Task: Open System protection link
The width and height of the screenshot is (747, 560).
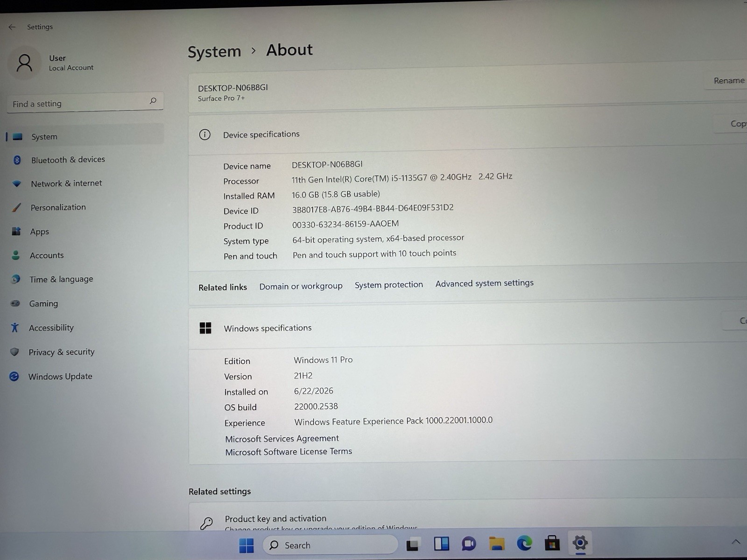Action: (388, 285)
